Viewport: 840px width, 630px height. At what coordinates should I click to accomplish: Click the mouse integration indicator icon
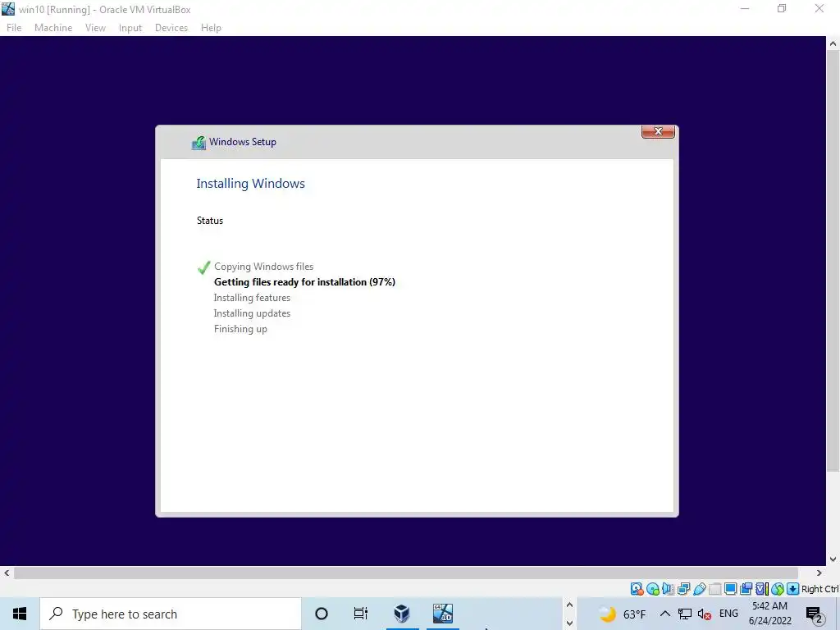click(778, 589)
